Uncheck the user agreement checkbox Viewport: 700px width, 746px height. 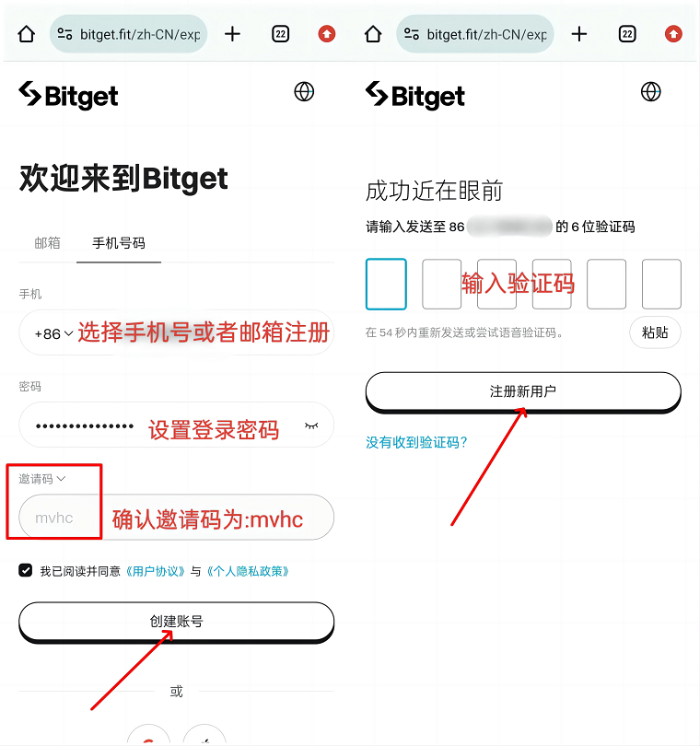pyautogui.click(x=25, y=570)
